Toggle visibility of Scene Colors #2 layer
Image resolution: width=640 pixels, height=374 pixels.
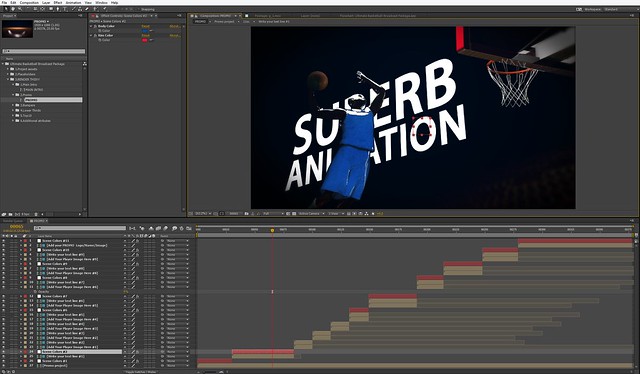(x=4, y=352)
